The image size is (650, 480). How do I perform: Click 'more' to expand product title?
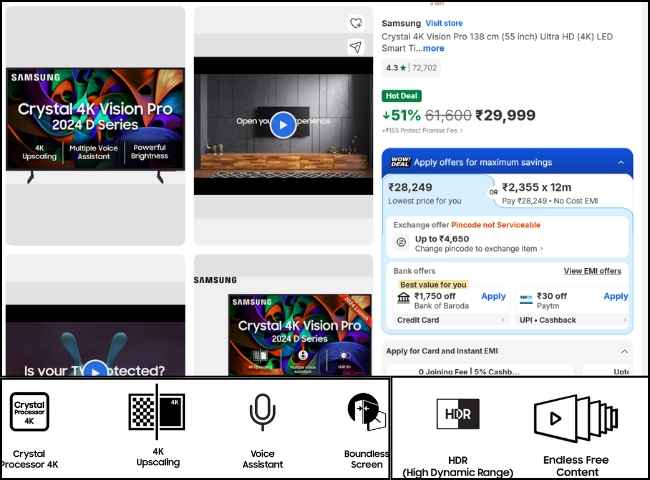(x=432, y=48)
